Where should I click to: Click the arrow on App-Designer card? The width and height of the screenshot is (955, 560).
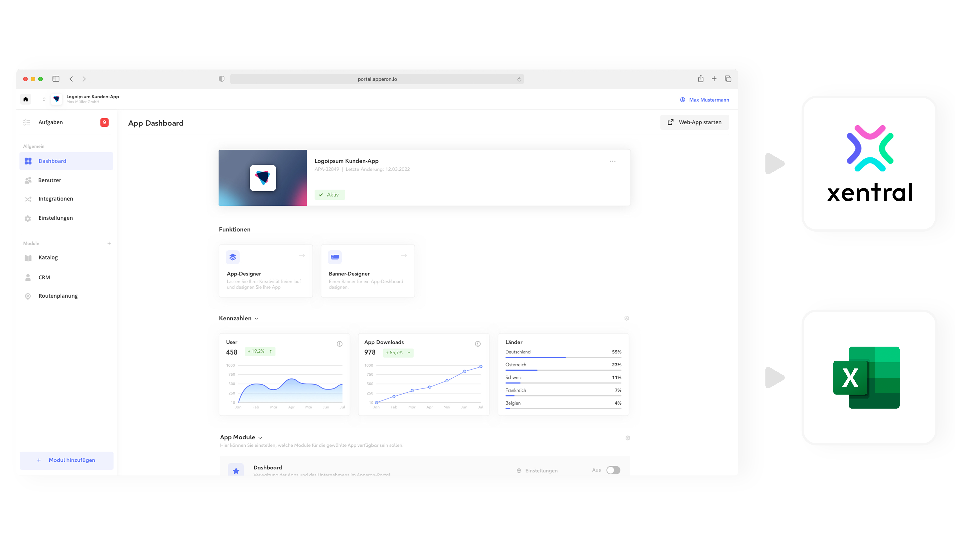tap(302, 255)
